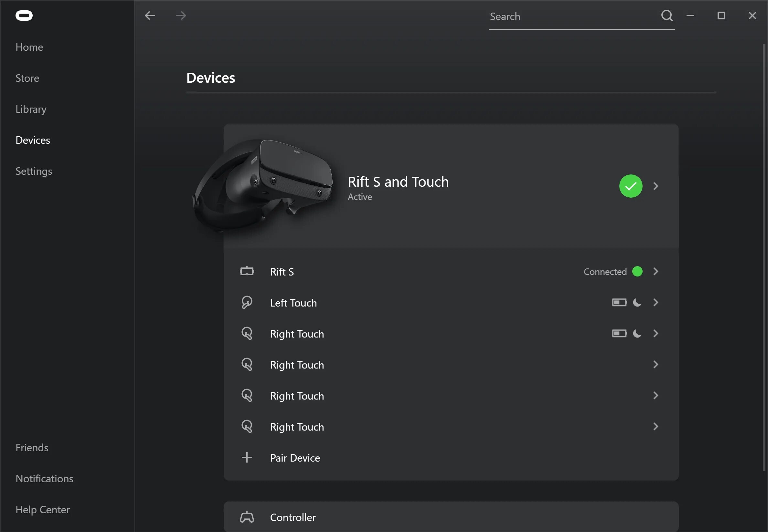768x532 pixels.
Task: Maximize the Oculus window
Action: tap(721, 16)
